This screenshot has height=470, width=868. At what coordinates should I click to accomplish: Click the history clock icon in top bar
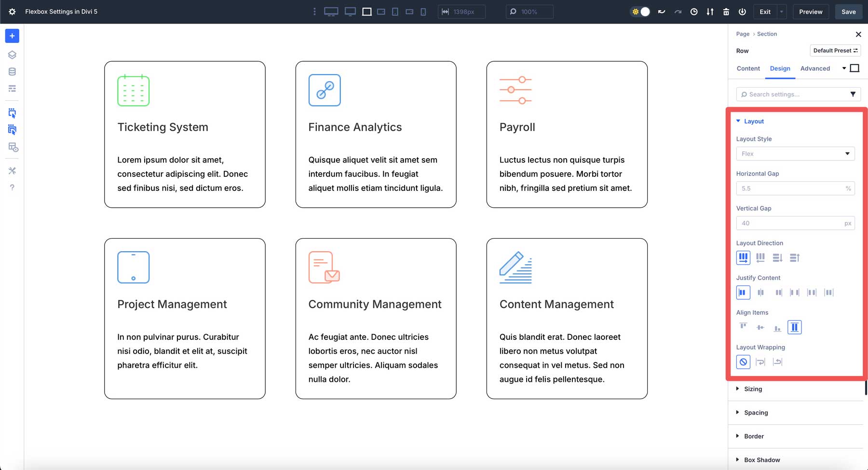694,12
